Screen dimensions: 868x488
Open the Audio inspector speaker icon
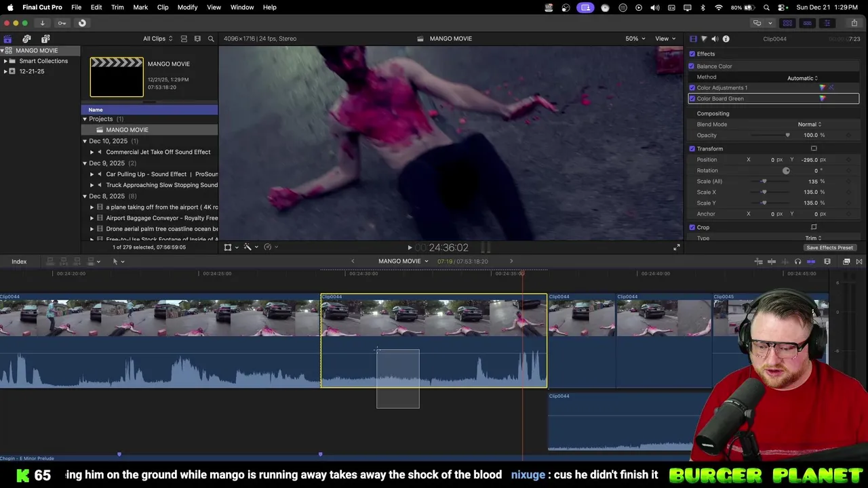click(x=715, y=39)
